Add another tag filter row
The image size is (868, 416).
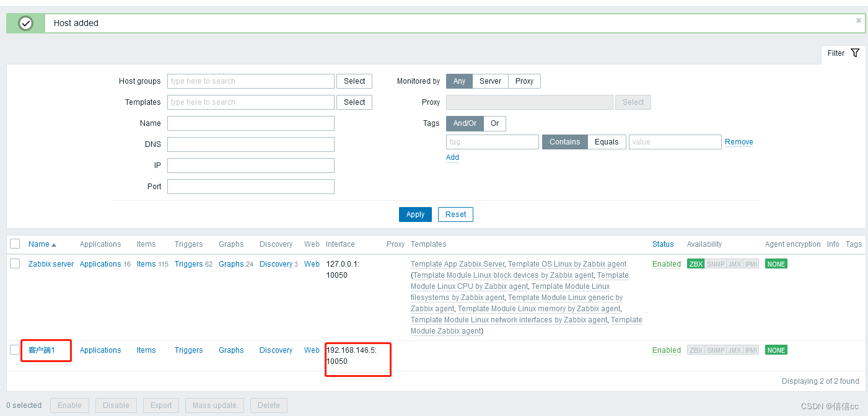(452, 157)
